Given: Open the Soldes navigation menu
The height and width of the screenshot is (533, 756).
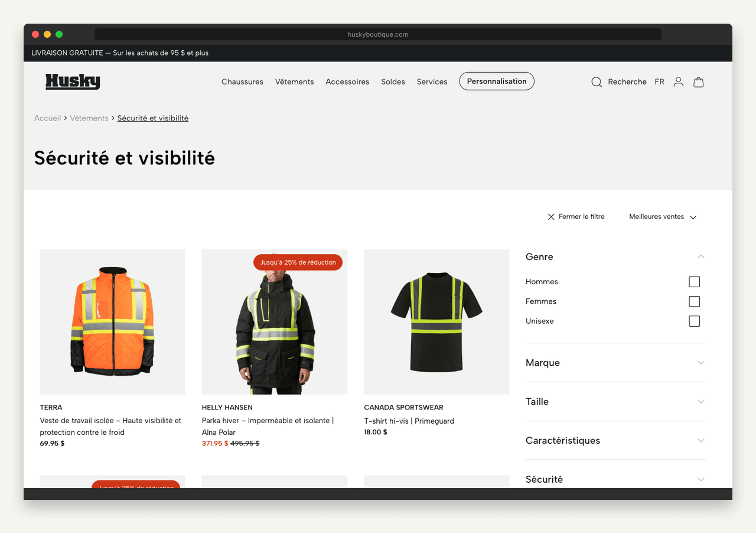Looking at the screenshot, I should point(393,82).
